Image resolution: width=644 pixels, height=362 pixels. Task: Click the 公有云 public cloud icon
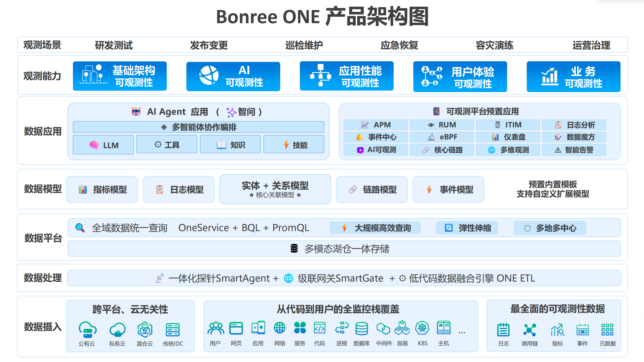(88, 330)
